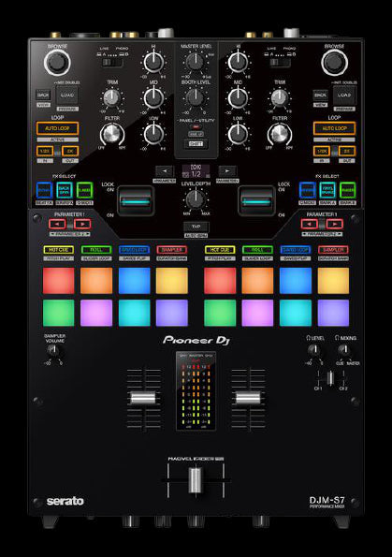Click right deck PARAMETER 1 left arrow button
392x557 pixels.
point(310,224)
